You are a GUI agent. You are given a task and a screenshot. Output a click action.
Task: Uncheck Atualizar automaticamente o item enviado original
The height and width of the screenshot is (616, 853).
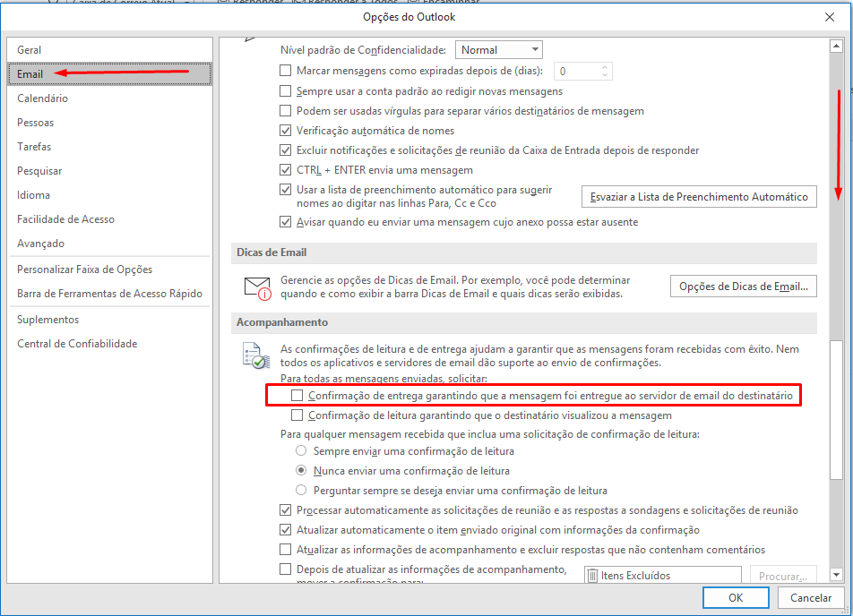[285, 529]
